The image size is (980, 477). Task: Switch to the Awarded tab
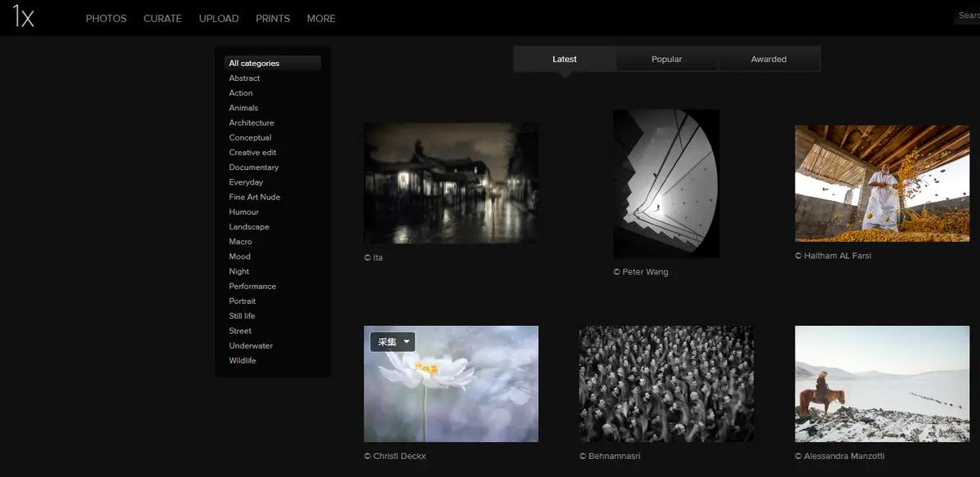click(768, 60)
